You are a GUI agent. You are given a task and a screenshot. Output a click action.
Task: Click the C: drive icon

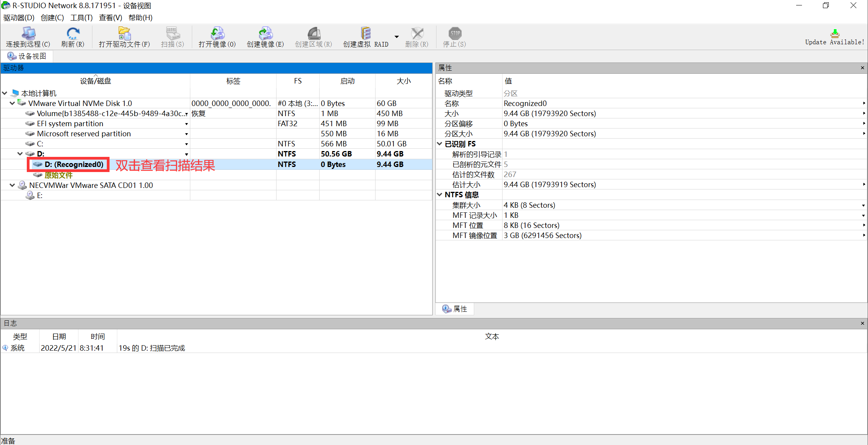click(x=30, y=144)
